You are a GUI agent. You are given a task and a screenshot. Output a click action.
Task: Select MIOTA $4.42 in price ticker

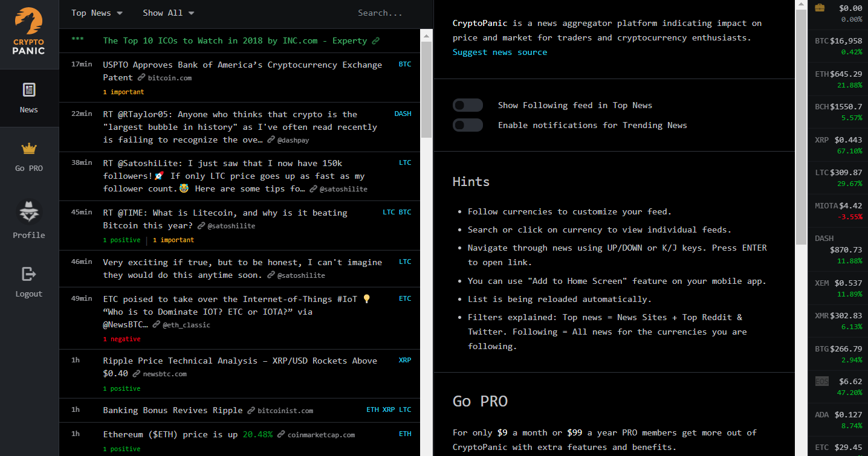coord(838,211)
